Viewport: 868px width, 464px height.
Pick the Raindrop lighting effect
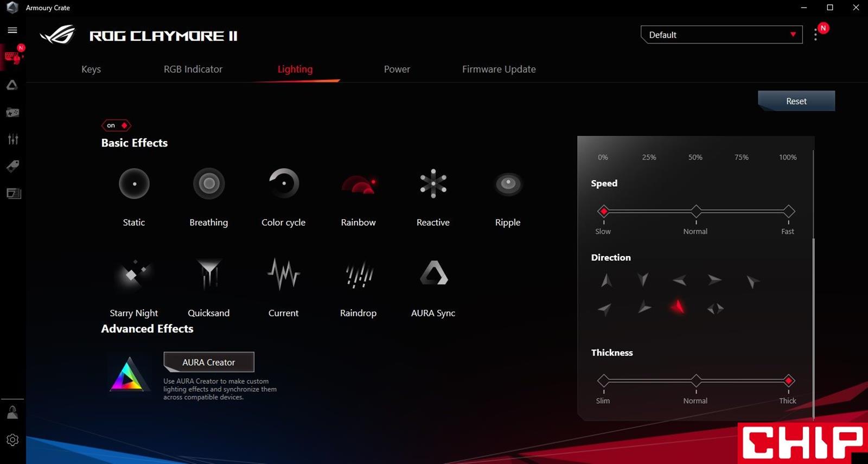[x=358, y=274]
